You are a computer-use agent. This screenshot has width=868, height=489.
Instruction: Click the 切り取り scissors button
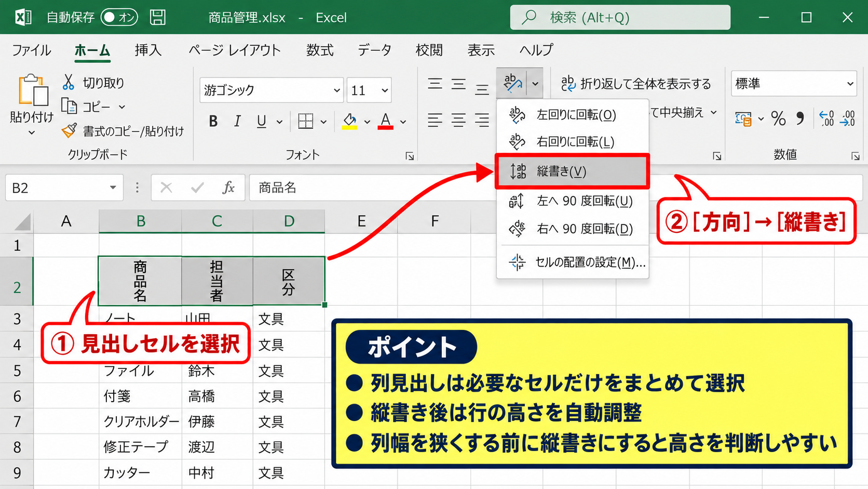pos(93,83)
